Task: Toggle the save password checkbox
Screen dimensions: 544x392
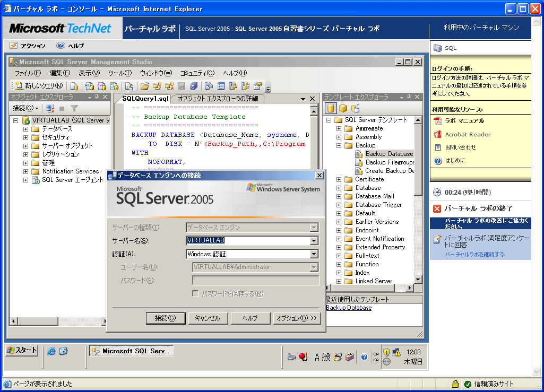Action: 195,294
